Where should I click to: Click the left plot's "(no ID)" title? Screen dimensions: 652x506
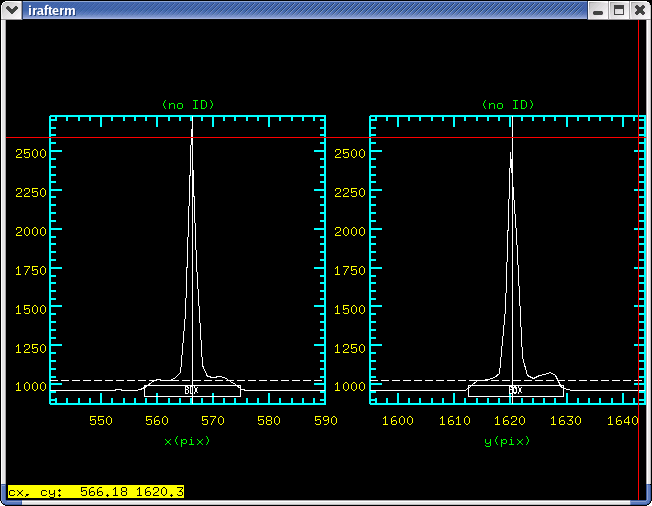click(188, 105)
